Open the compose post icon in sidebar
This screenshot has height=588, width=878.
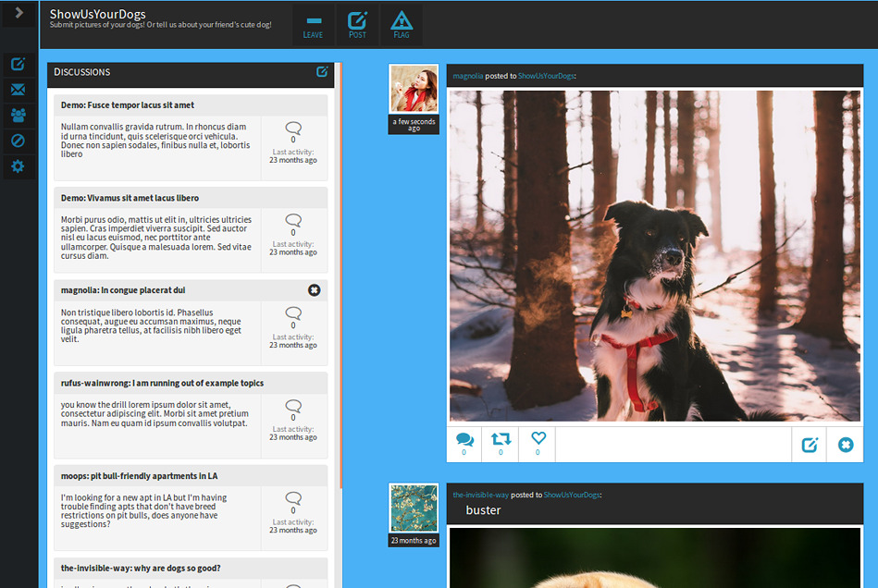click(18, 64)
